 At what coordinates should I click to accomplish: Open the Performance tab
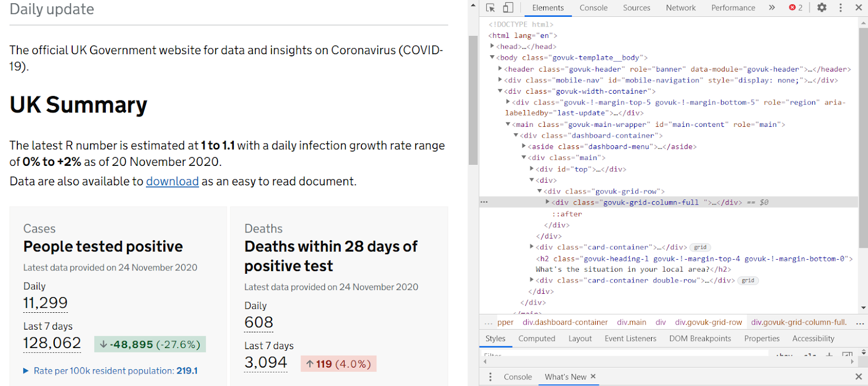tap(733, 8)
